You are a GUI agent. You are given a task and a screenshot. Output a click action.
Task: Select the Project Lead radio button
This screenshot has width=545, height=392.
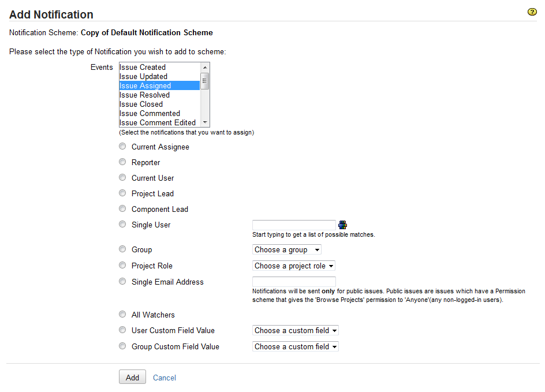pyautogui.click(x=122, y=193)
